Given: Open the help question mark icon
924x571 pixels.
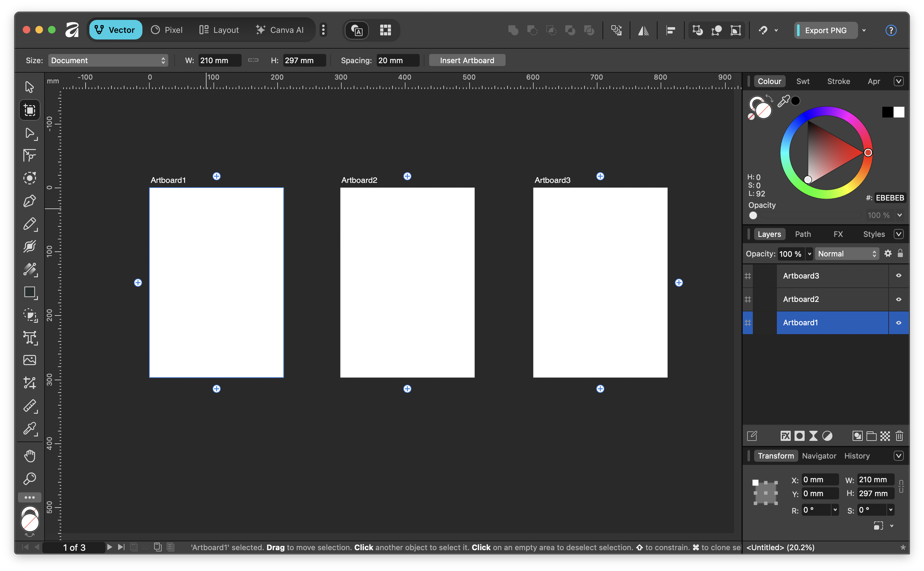Looking at the screenshot, I should pyautogui.click(x=891, y=30).
